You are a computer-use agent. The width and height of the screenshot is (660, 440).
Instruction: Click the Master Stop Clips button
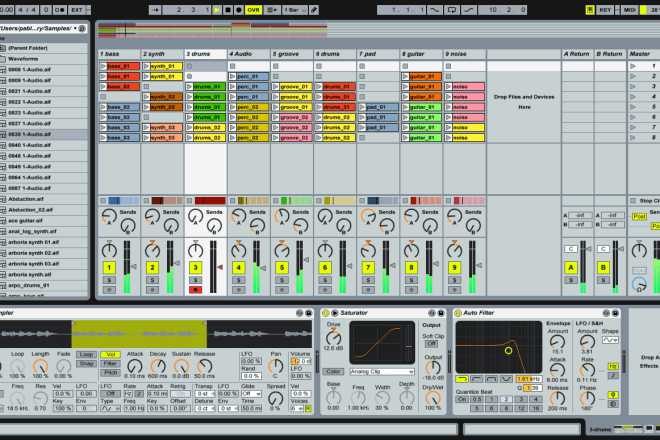(633, 201)
